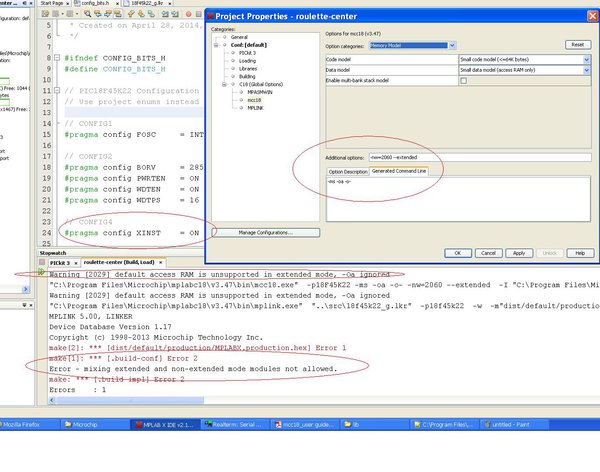The height and width of the screenshot is (472, 600).
Task: Click the Find Selection magnifier toolbar icon
Action: pos(88,14)
